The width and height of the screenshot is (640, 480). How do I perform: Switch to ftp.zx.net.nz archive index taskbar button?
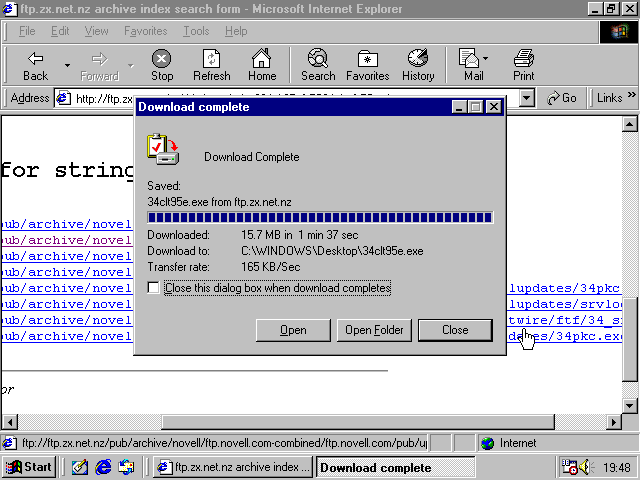point(233,467)
